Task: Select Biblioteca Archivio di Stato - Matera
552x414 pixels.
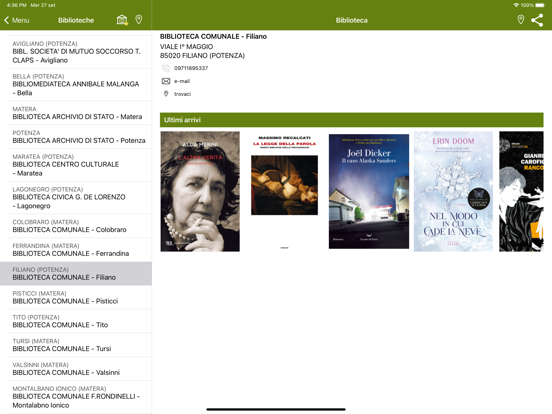Action: pyautogui.click(x=76, y=113)
